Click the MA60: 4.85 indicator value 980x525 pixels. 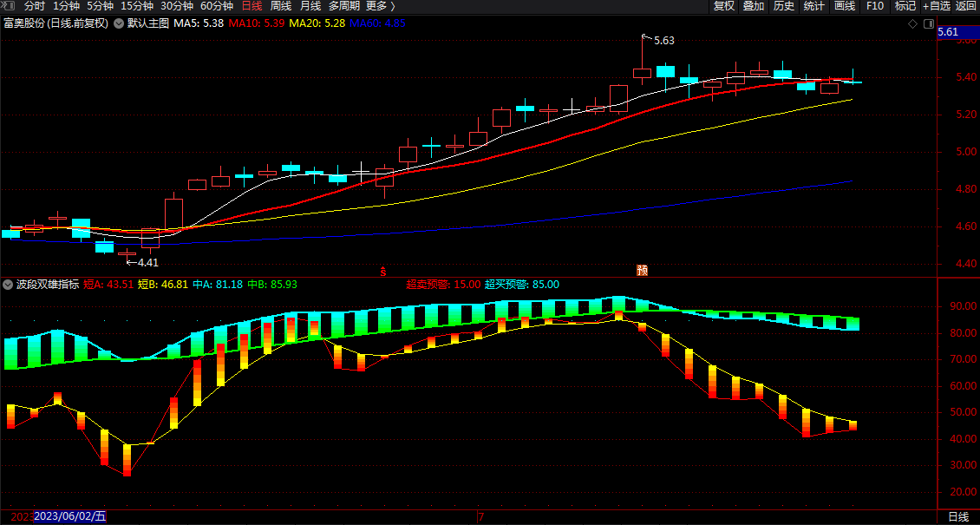click(x=377, y=23)
